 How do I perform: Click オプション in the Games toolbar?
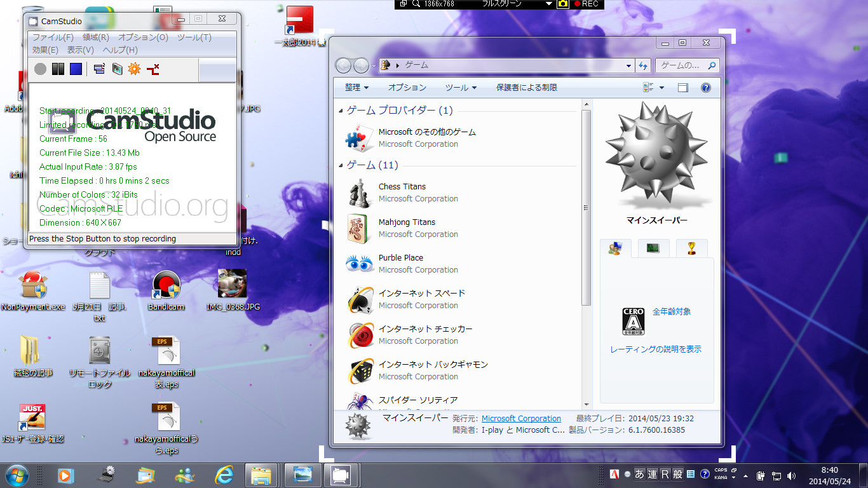tap(407, 88)
